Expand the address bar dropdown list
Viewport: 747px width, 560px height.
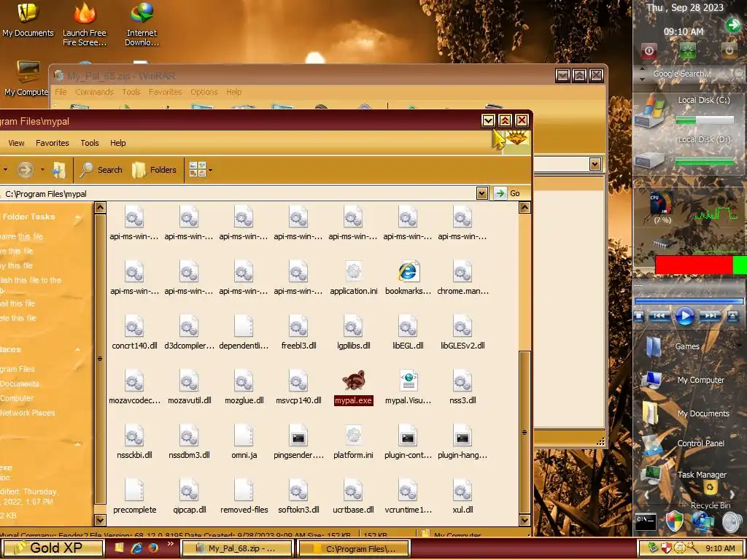(x=481, y=193)
